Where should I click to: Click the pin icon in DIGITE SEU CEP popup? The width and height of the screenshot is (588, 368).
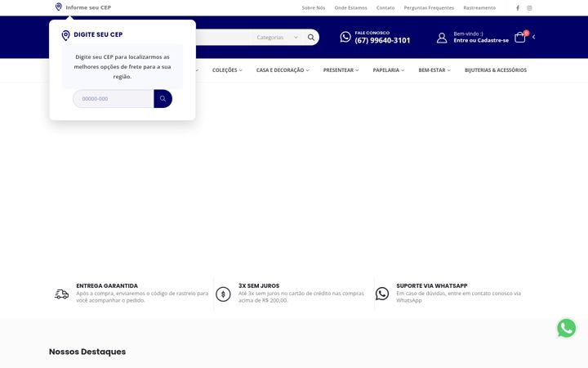65,35
